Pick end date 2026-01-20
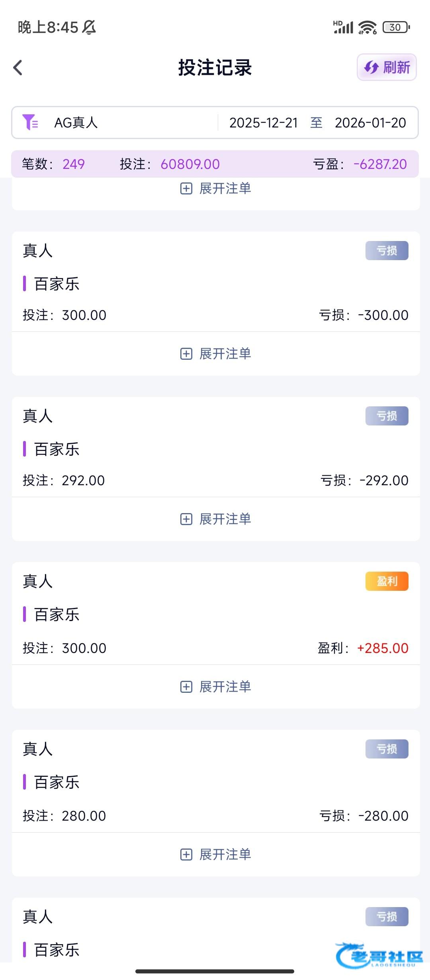The height and width of the screenshot is (980, 430). click(370, 123)
